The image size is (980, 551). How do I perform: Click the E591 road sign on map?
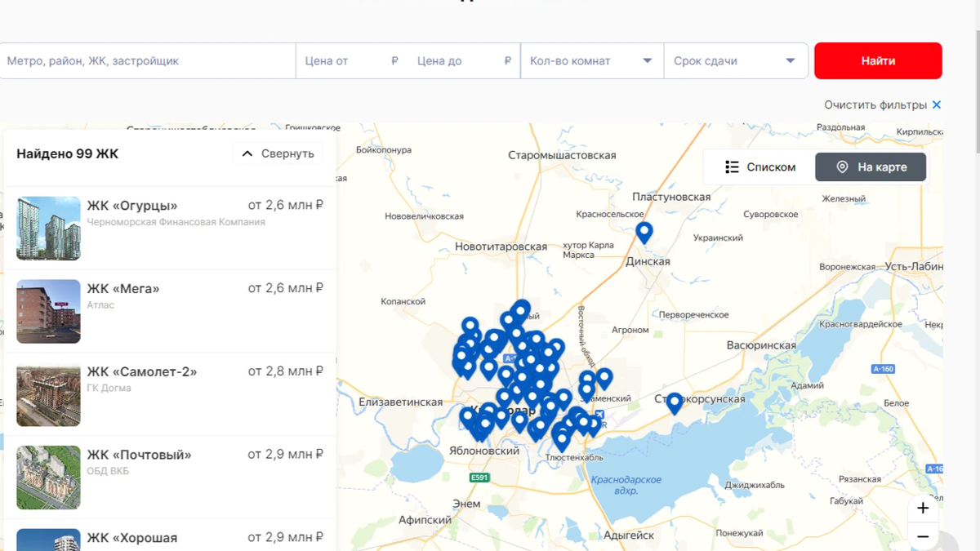point(480,478)
